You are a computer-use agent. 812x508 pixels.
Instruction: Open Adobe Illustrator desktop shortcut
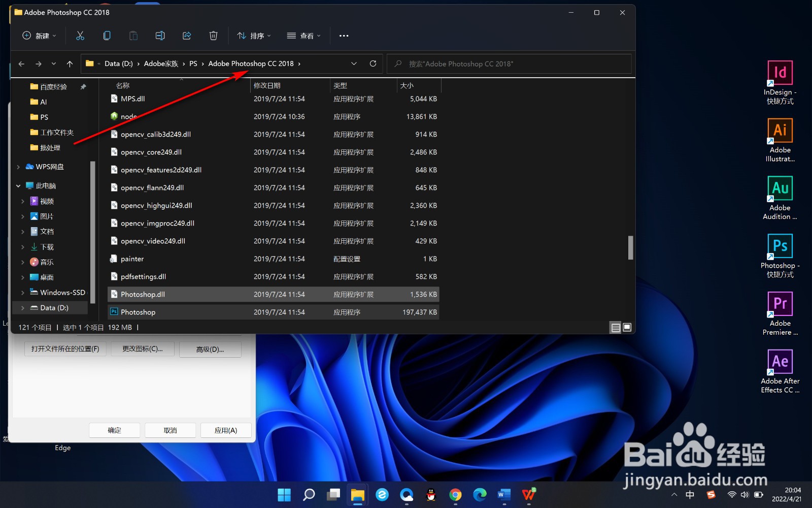tap(780, 140)
